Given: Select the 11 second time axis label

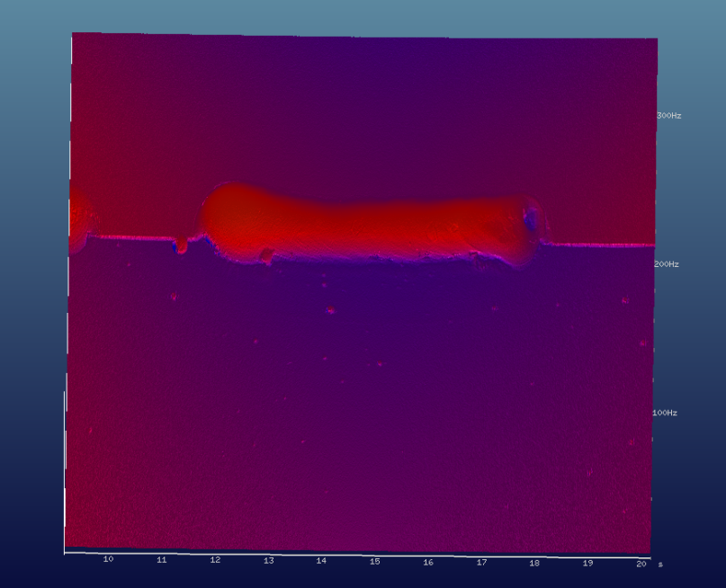Looking at the screenshot, I should (x=162, y=560).
